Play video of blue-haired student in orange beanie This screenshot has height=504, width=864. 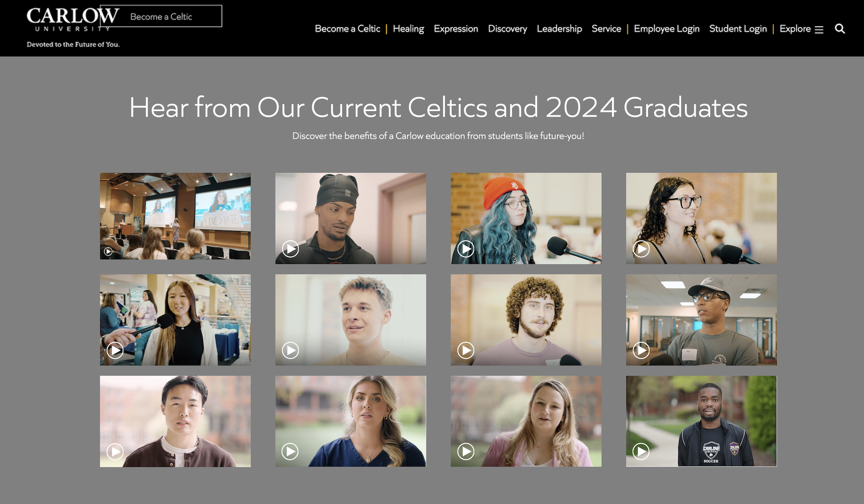pos(466,249)
